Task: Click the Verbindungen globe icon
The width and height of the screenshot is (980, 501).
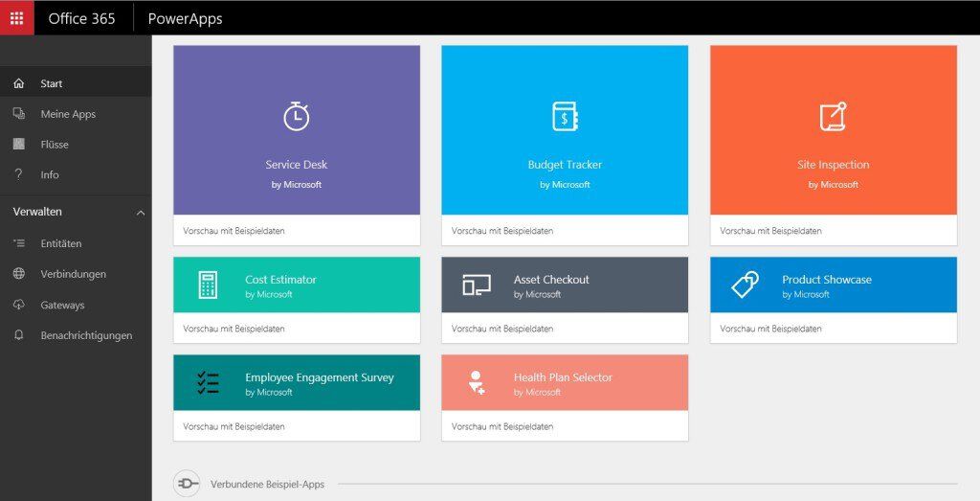Action: pos(19,273)
